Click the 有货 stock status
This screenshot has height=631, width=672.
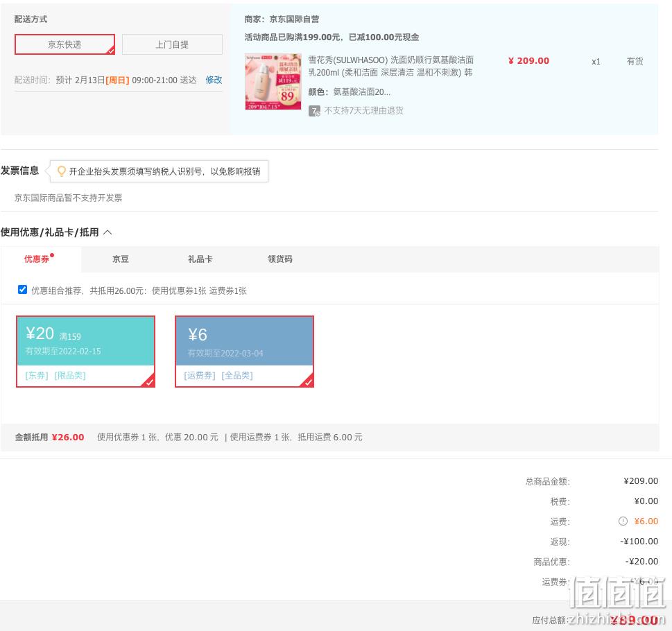point(635,61)
